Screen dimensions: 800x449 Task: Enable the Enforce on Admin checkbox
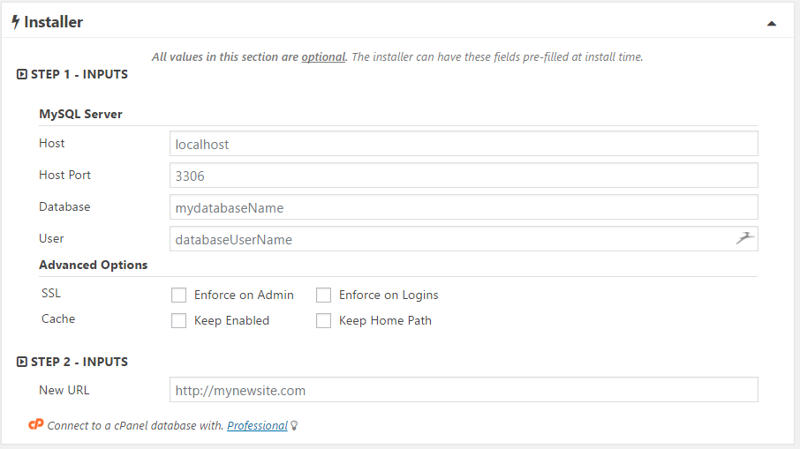pos(179,295)
